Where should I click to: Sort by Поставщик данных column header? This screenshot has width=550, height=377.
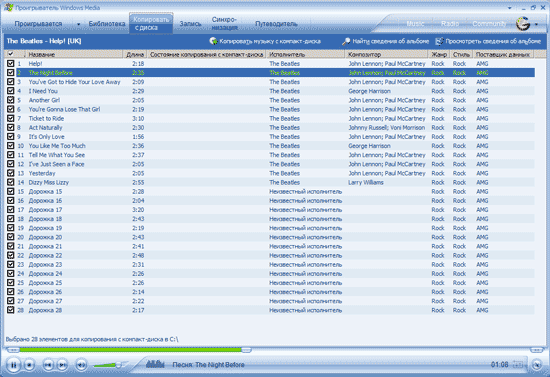pyautogui.click(x=503, y=54)
